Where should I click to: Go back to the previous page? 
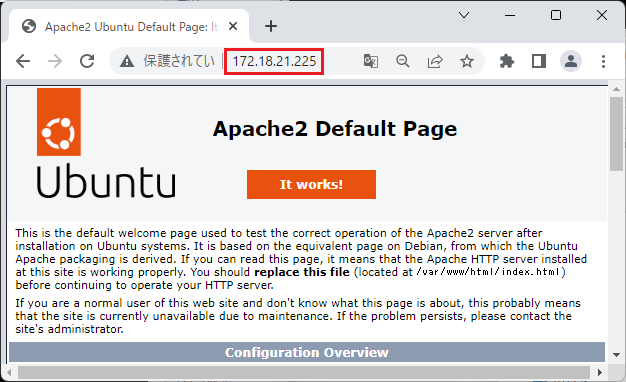click(23, 61)
